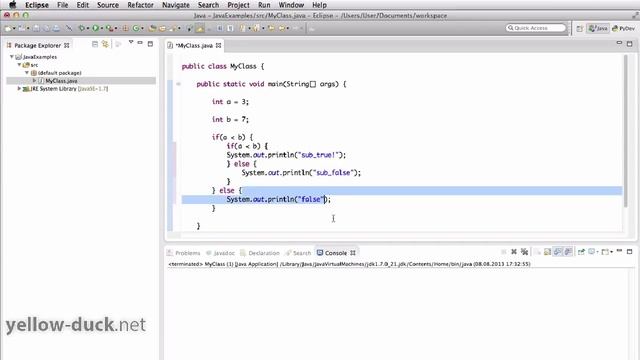Open the Navigate menu

pos(176,5)
